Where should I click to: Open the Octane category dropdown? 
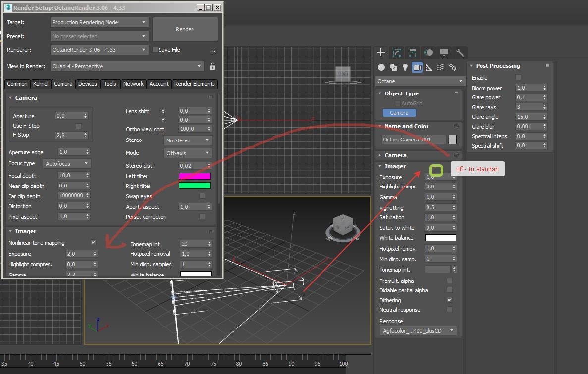pos(420,81)
